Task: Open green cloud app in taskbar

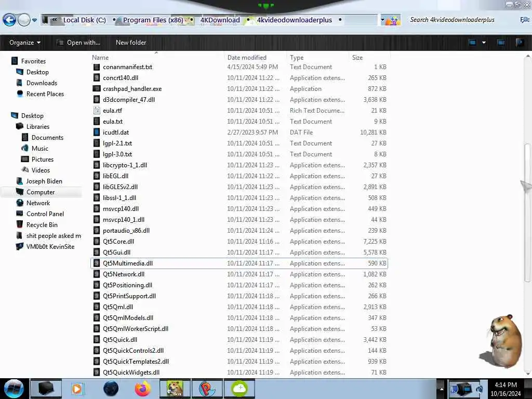Action: (240, 389)
